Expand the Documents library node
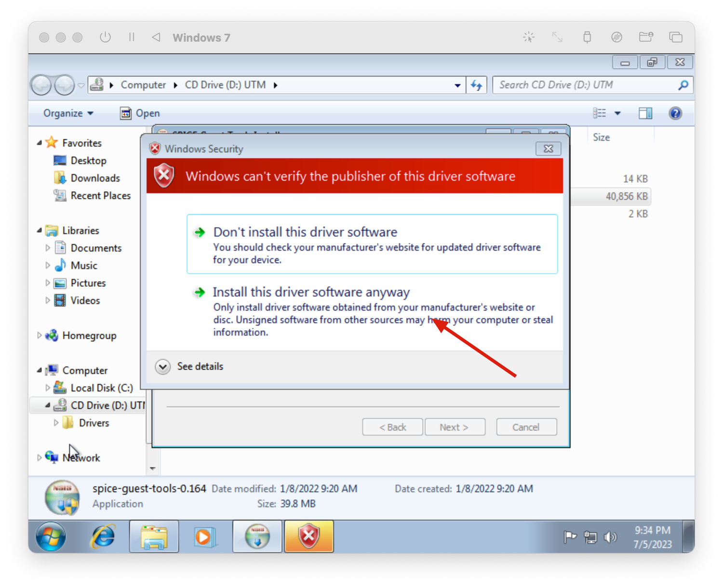Image resolution: width=723 pixels, height=588 pixels. click(x=47, y=248)
